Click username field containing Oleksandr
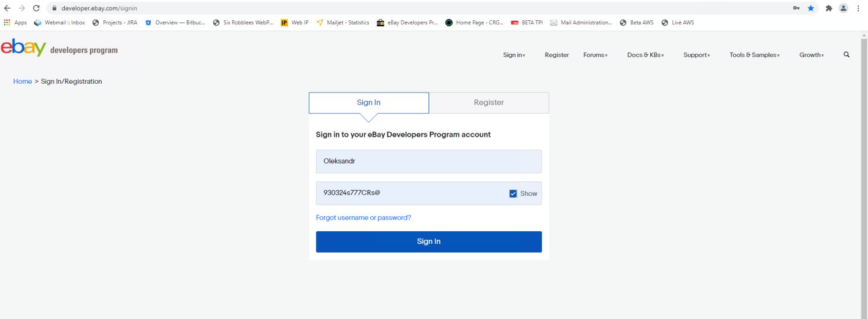The height and width of the screenshot is (319, 868). 429,161
